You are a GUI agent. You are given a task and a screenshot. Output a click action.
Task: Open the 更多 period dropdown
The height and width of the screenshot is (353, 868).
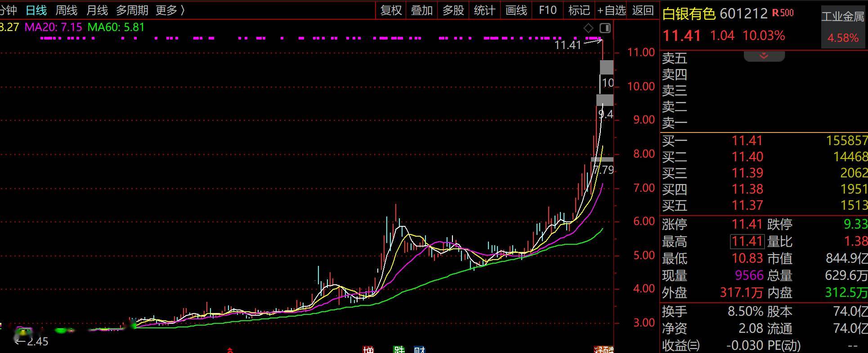170,10
